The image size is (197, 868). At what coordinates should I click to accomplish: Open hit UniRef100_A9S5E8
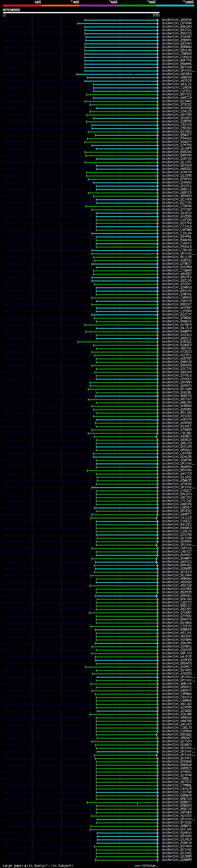click(177, 74)
